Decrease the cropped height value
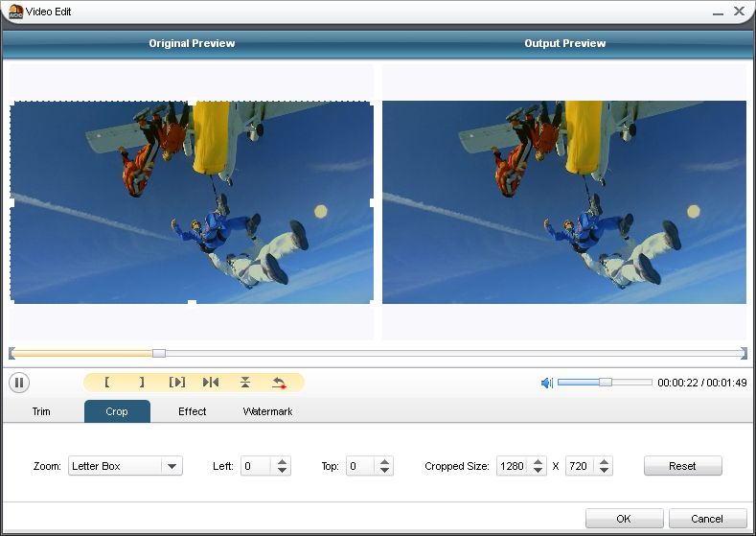Viewport: 756px width, 536px height. pos(604,471)
